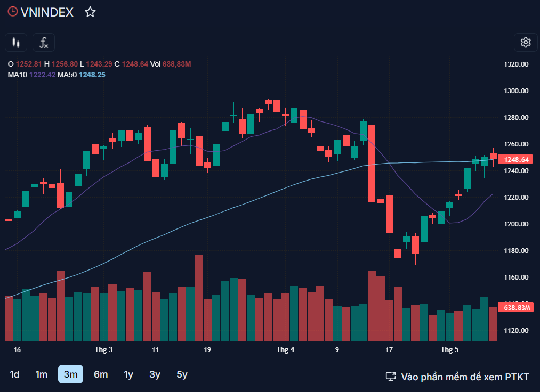Select the 1d timeframe
This screenshot has height=392, width=540.
15,374
